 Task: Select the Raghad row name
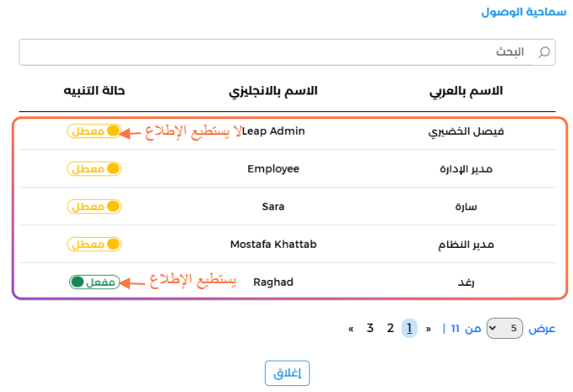pyautogui.click(x=273, y=282)
